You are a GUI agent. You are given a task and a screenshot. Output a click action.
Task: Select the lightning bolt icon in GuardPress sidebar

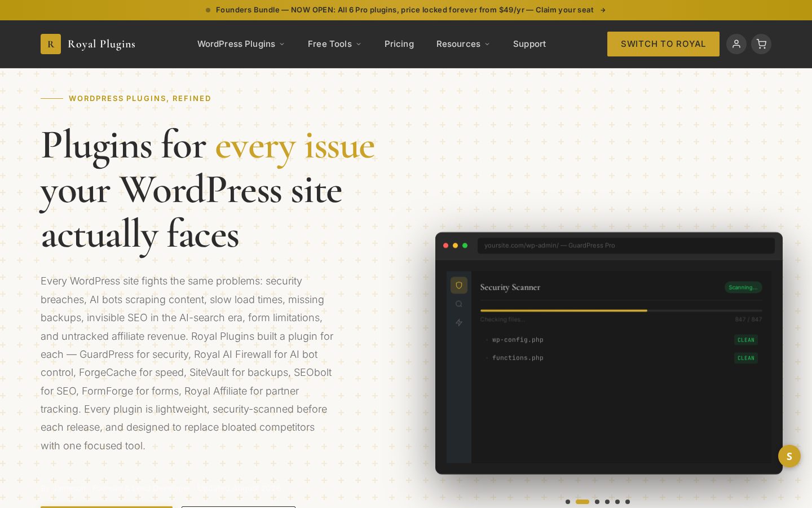coord(459,322)
